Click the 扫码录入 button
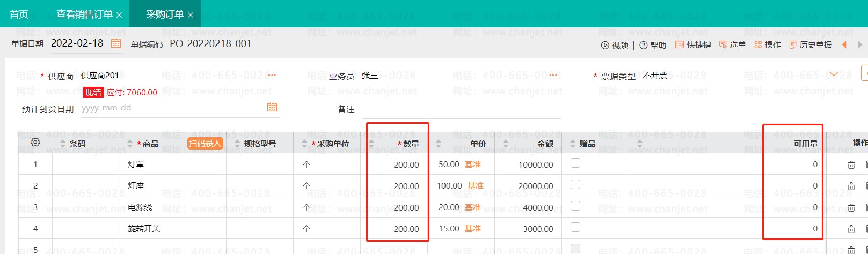This screenshot has width=868, height=254. click(205, 143)
